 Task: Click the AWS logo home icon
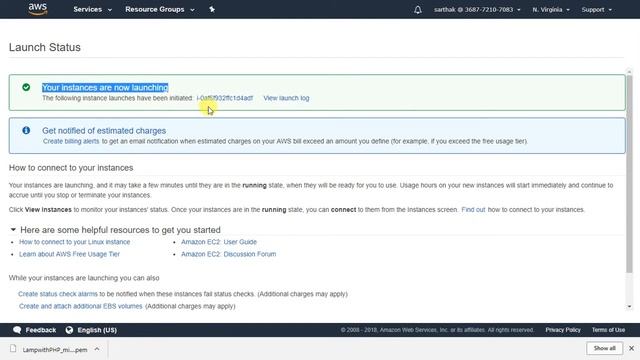38,9
